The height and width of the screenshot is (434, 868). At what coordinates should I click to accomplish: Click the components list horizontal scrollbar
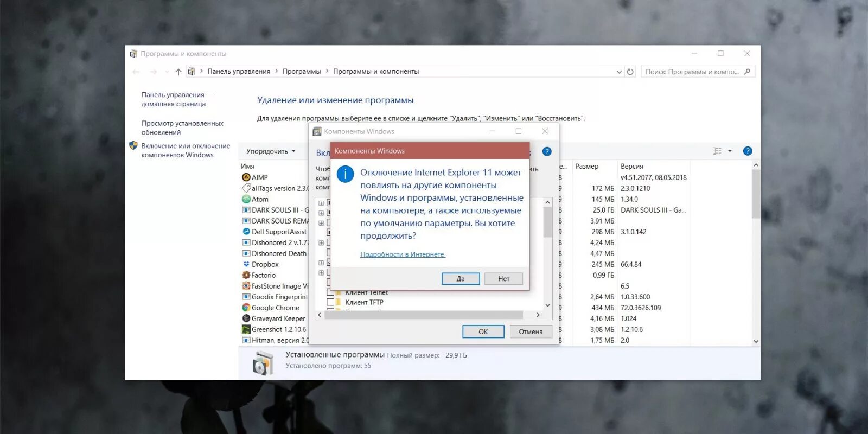click(424, 315)
